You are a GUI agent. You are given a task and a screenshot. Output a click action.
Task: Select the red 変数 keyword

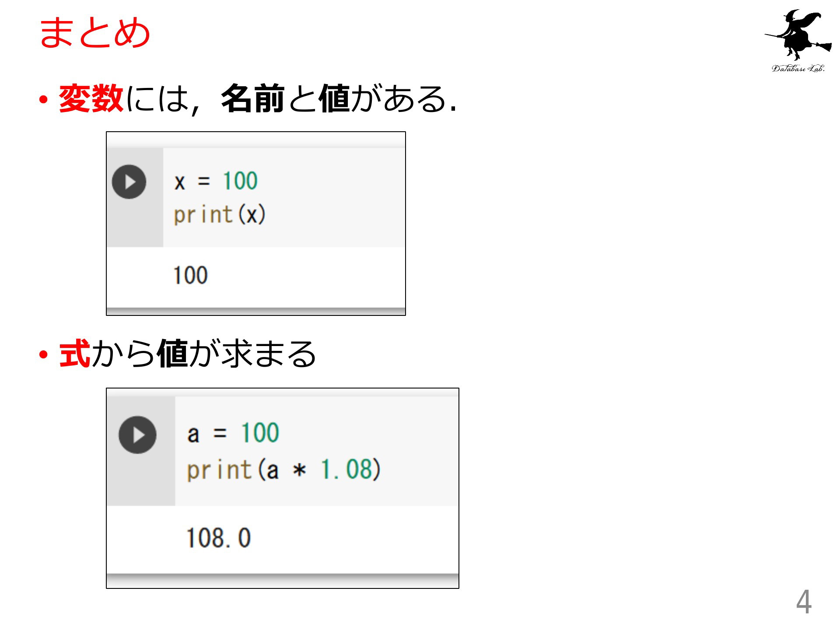(x=91, y=98)
